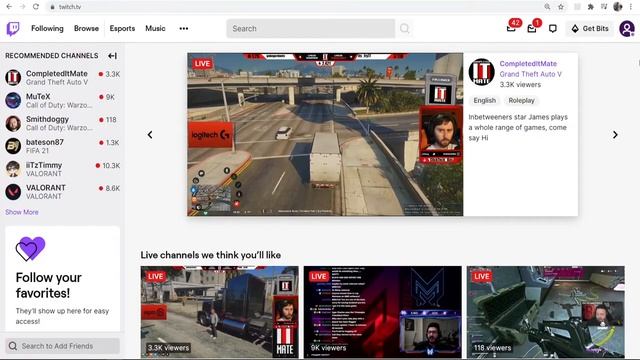The height and width of the screenshot is (360, 640).
Task: Collapse the Recommended Channels sidebar
Action: tap(112, 56)
